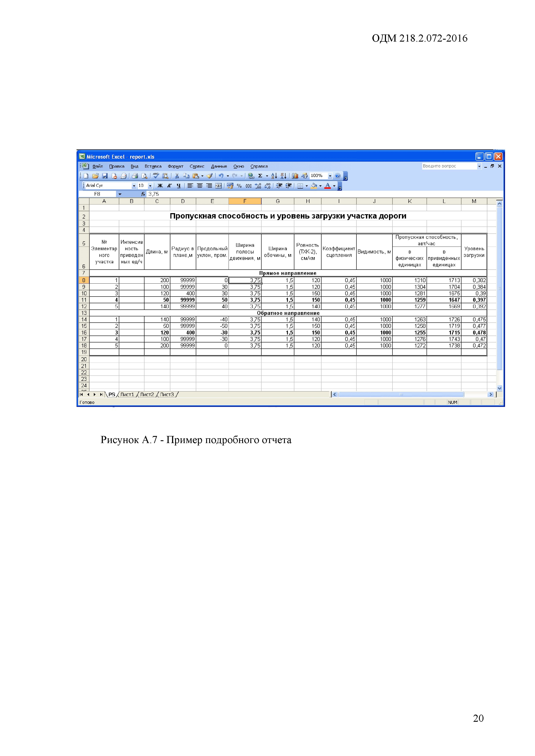Switch to the Лист2 sheet tab
This screenshot has height=756, width=535.
[147, 394]
